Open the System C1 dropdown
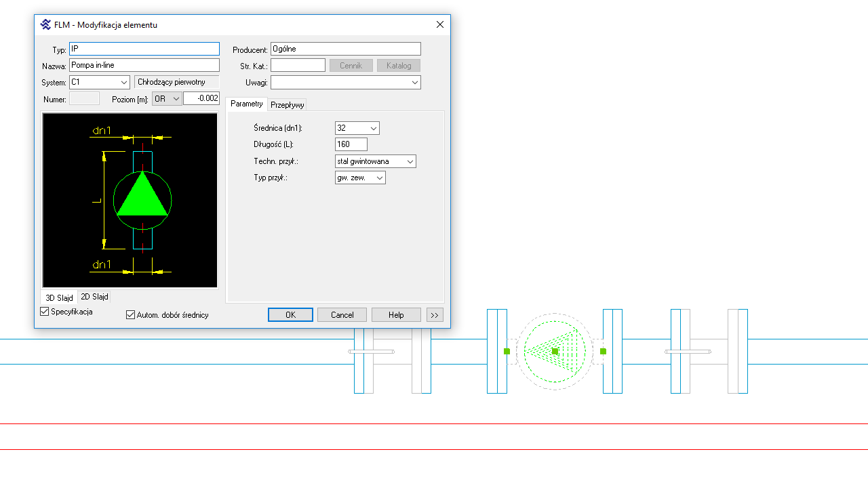This screenshot has height=477, width=868. pyautogui.click(x=99, y=82)
